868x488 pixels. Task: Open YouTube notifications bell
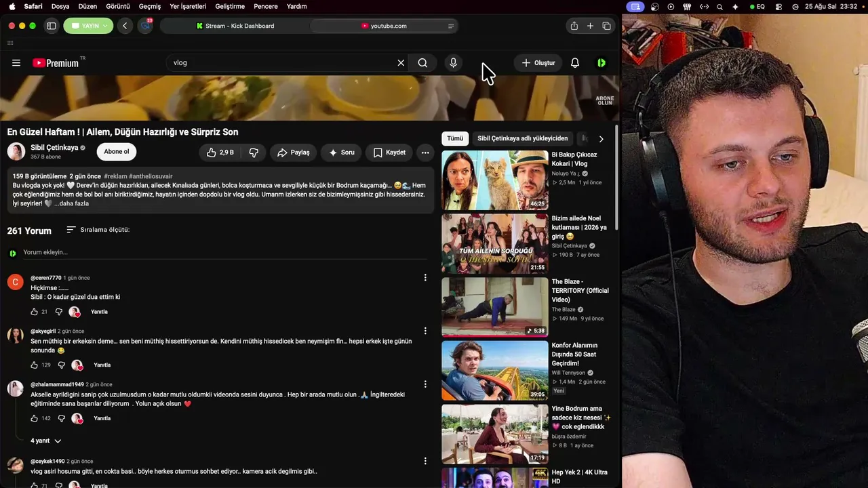click(575, 63)
